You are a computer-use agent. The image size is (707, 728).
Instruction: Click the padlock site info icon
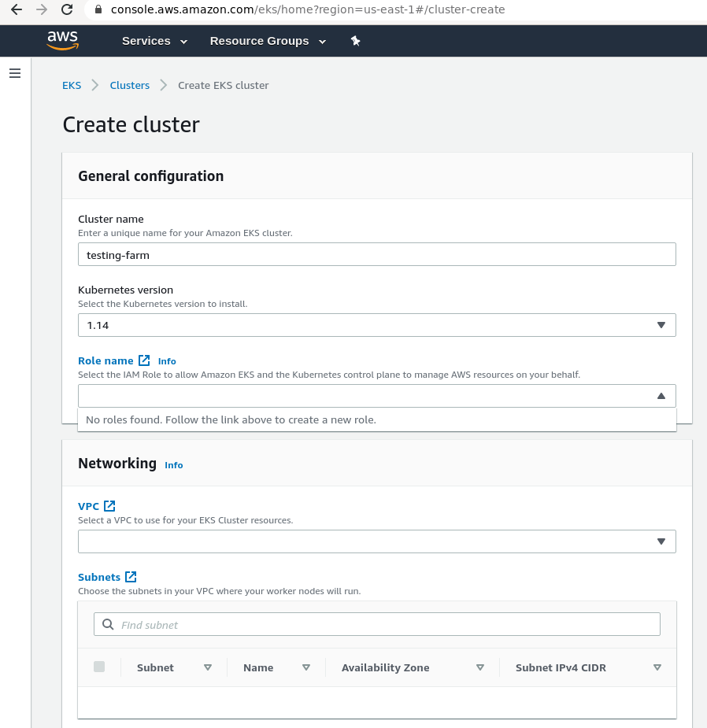coord(98,9)
